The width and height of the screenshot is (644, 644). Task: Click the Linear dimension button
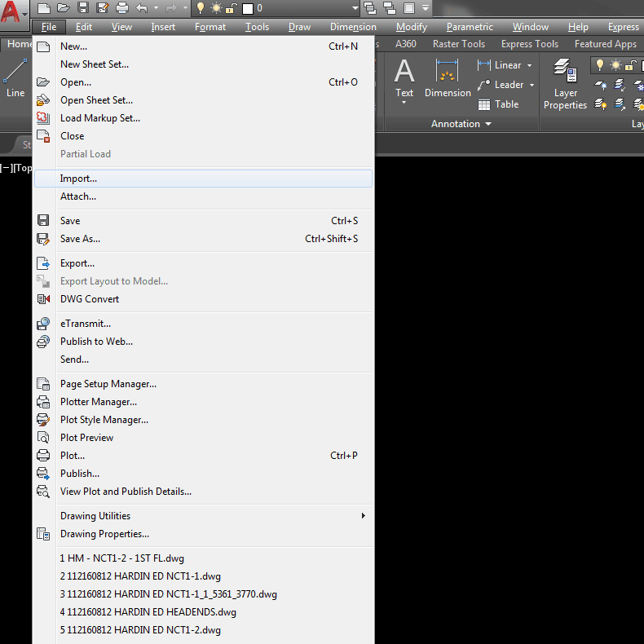click(x=500, y=65)
